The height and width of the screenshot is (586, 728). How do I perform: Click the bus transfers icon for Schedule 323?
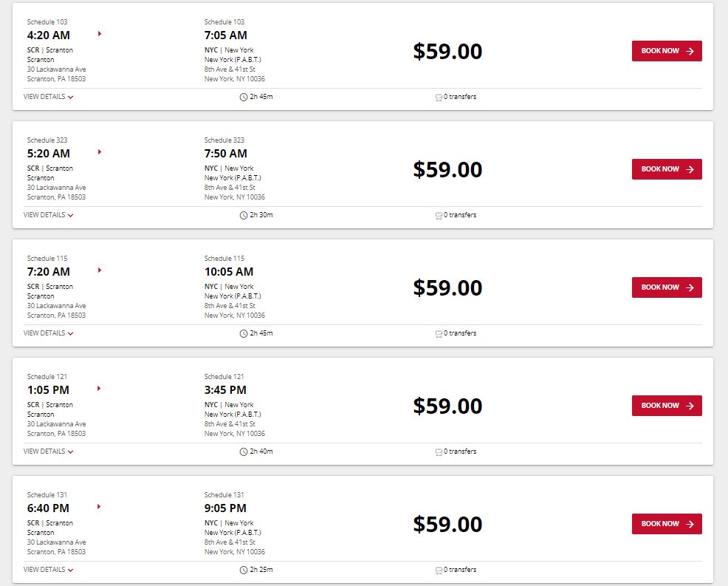(x=439, y=216)
